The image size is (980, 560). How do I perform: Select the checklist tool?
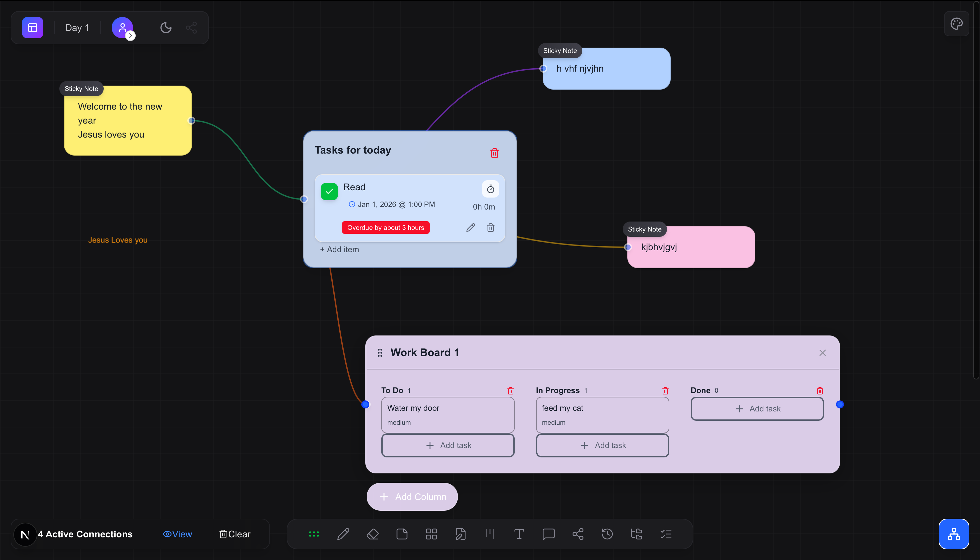coord(665,534)
